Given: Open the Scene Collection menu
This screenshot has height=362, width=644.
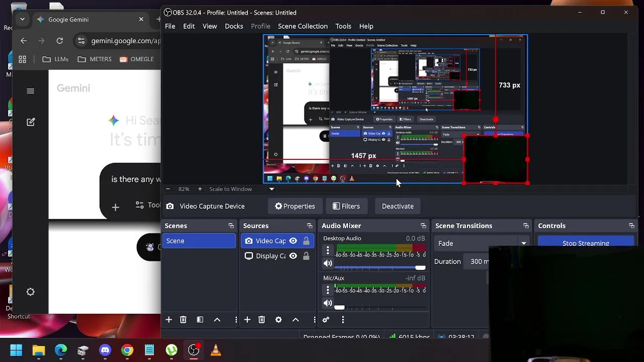Looking at the screenshot, I should pyautogui.click(x=302, y=26).
